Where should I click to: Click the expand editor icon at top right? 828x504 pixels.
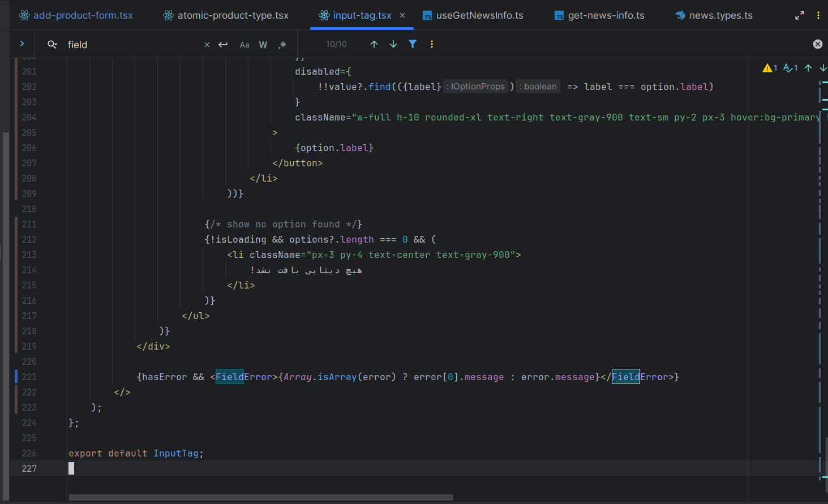tap(800, 15)
